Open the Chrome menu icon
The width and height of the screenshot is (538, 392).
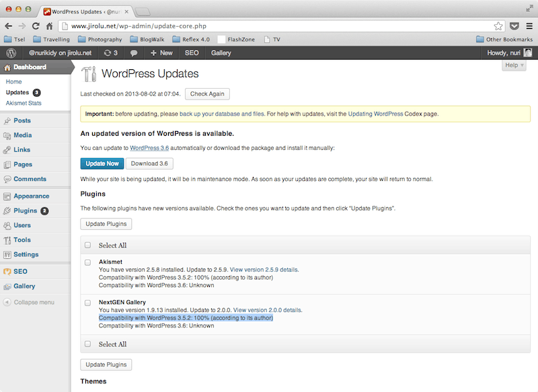[529, 26]
